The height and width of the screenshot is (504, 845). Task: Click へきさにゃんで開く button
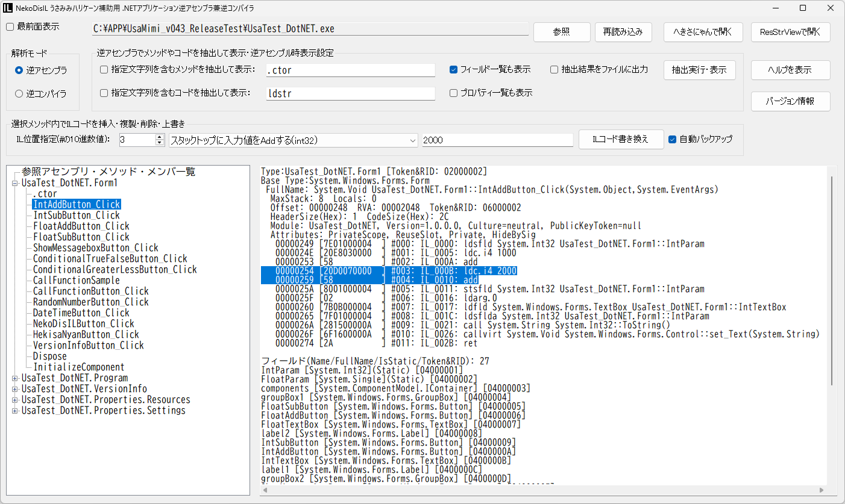click(x=703, y=32)
